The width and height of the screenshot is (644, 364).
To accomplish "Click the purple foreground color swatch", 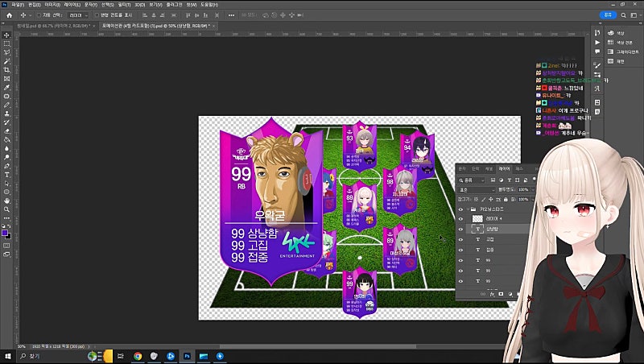I will coord(6,234).
